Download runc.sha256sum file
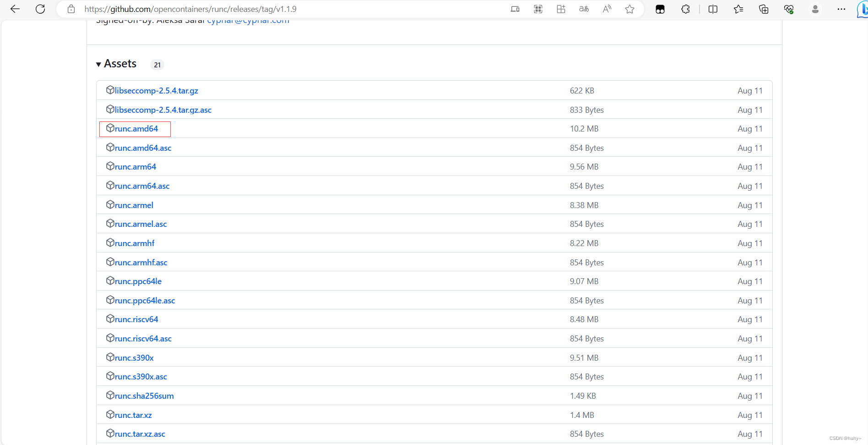The image size is (868, 445). pyautogui.click(x=144, y=396)
